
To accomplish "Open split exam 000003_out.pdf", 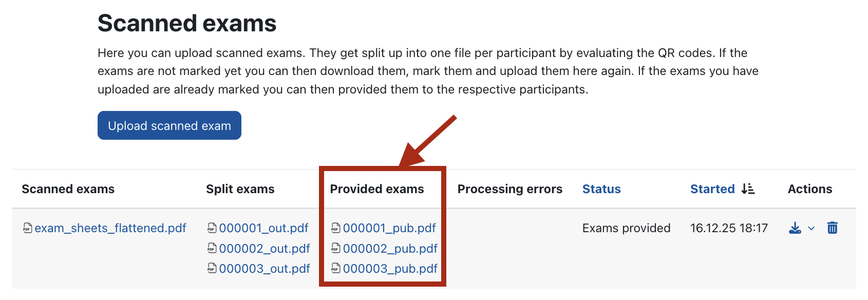I will point(265,269).
